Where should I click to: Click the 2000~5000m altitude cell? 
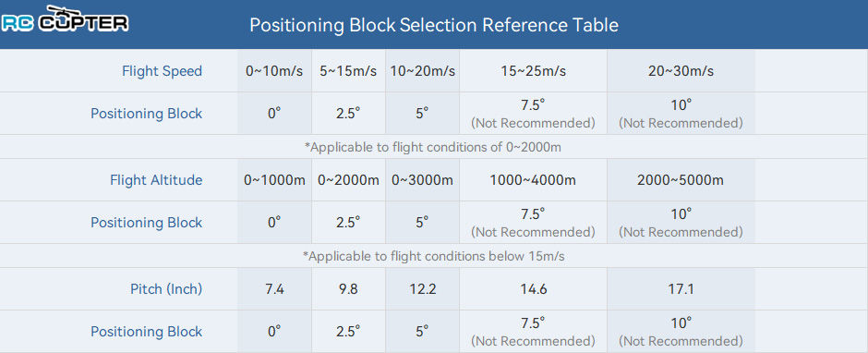pyautogui.click(x=681, y=180)
